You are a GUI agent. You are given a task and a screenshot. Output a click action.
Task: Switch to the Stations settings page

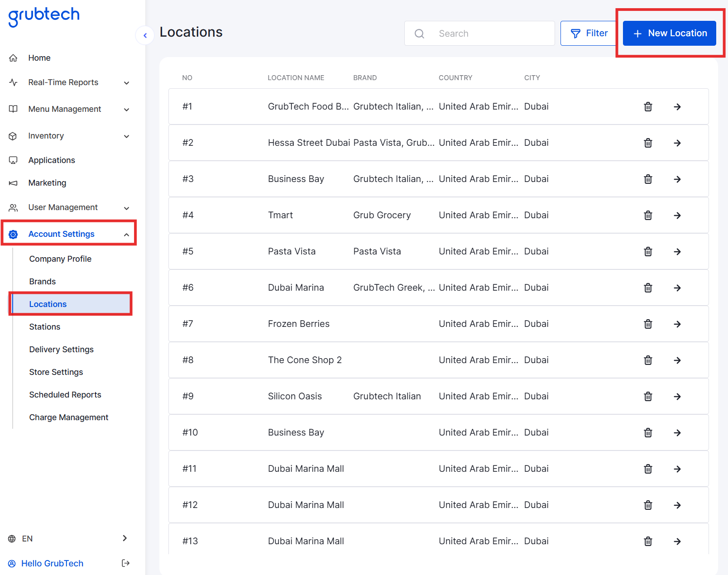click(x=44, y=326)
